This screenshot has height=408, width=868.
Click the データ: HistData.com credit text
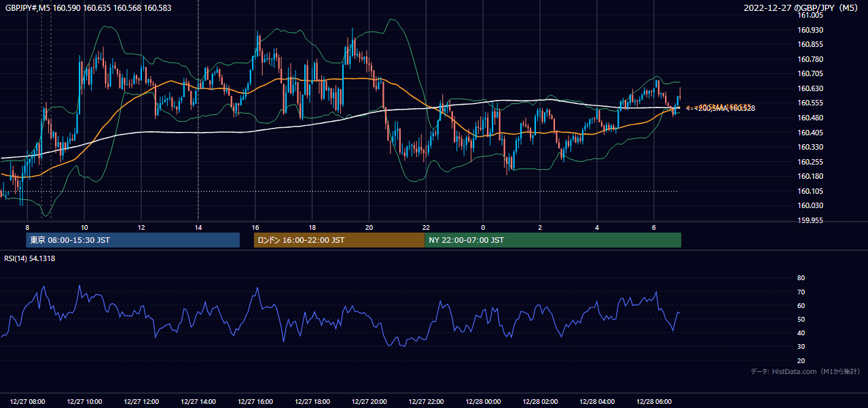[806, 371]
